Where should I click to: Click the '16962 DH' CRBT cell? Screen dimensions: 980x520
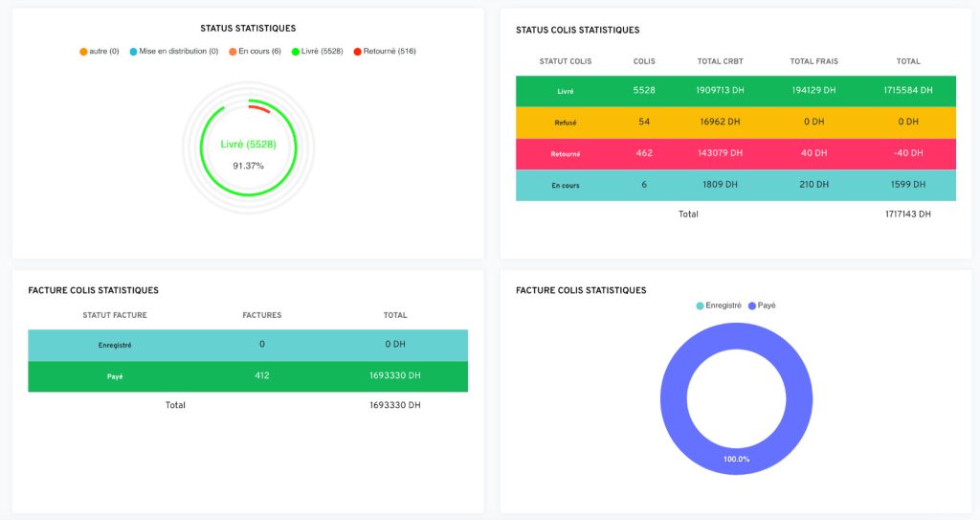[720, 122]
